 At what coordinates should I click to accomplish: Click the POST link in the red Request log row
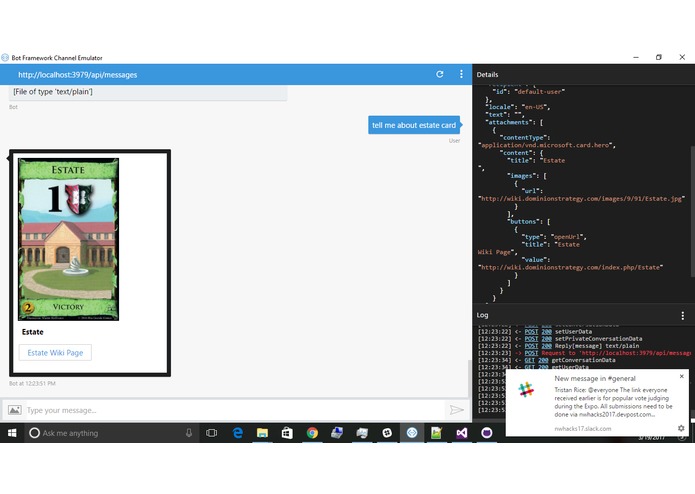point(531,353)
